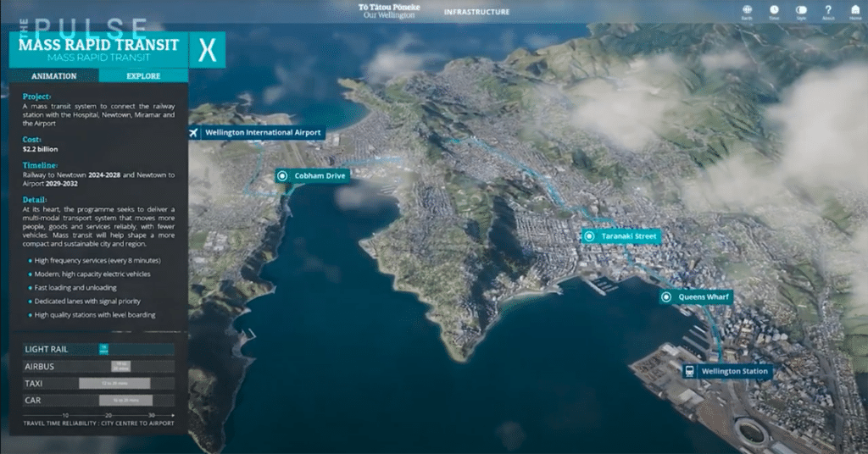Go to the Home icon
Viewport: 868px width, 454px height.
tap(855, 9)
